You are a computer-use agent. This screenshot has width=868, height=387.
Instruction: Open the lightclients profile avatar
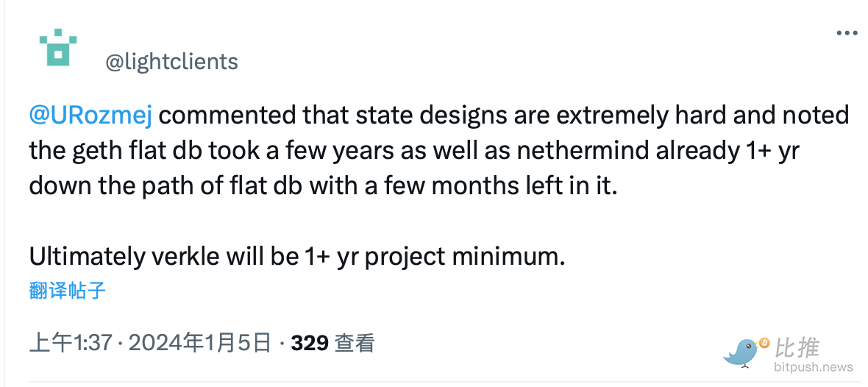click(58, 49)
